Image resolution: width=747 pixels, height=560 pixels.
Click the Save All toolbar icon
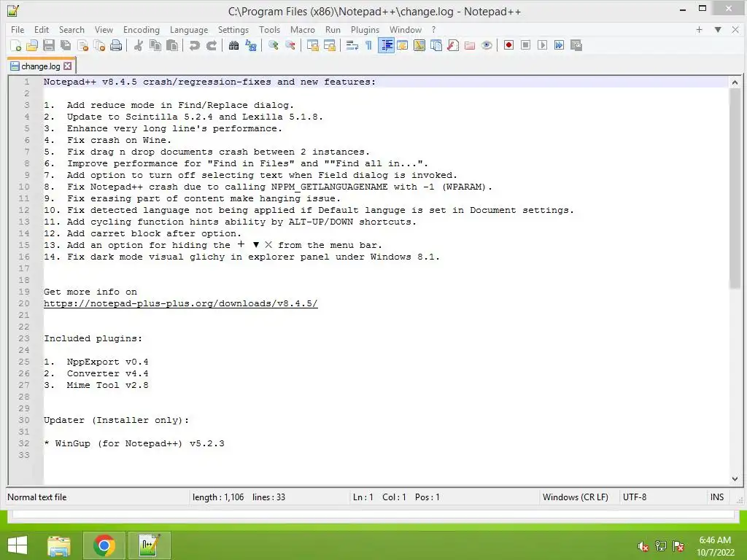coord(65,45)
